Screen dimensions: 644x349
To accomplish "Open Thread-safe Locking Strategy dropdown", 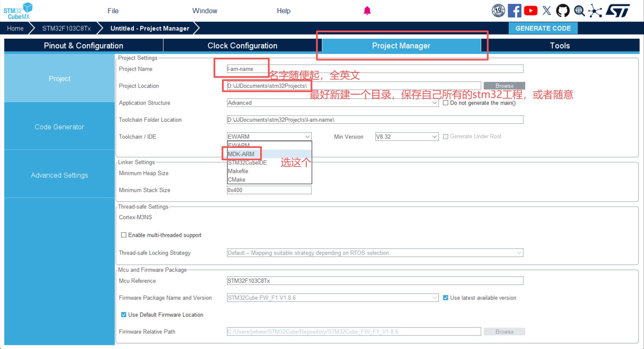I will click(x=375, y=253).
